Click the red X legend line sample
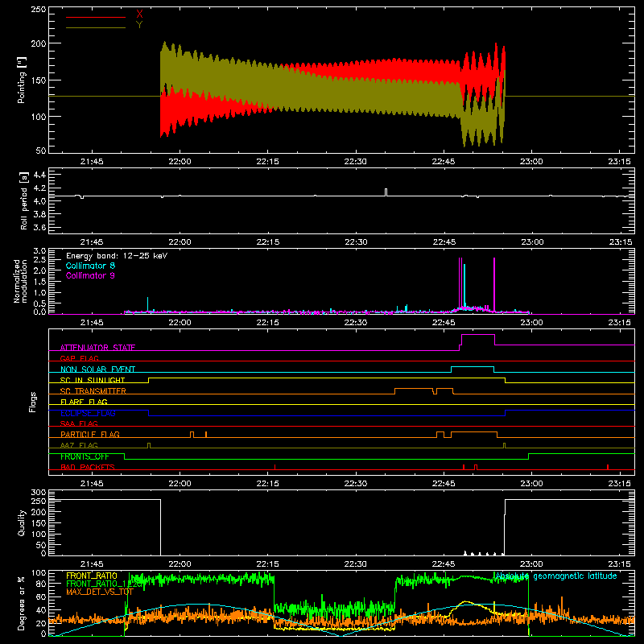The image size is (644, 644). [x=95, y=17]
